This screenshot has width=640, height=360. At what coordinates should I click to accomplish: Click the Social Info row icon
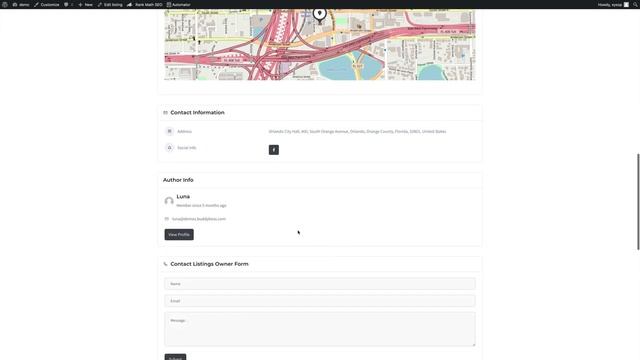(x=169, y=148)
